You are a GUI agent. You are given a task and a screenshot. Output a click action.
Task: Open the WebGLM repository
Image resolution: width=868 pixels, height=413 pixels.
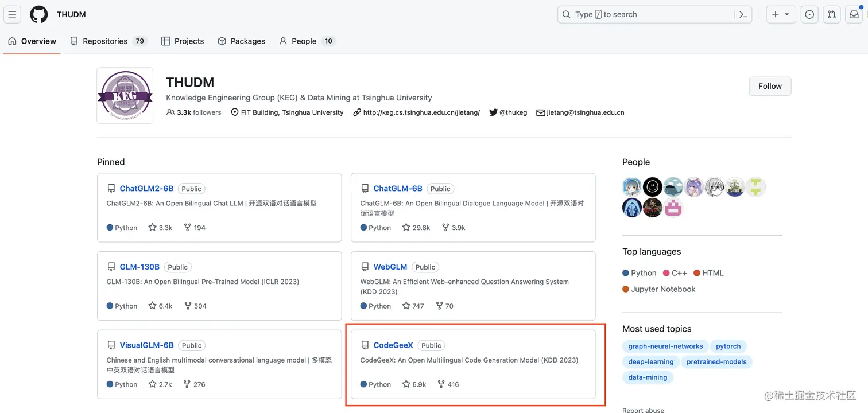tap(390, 267)
